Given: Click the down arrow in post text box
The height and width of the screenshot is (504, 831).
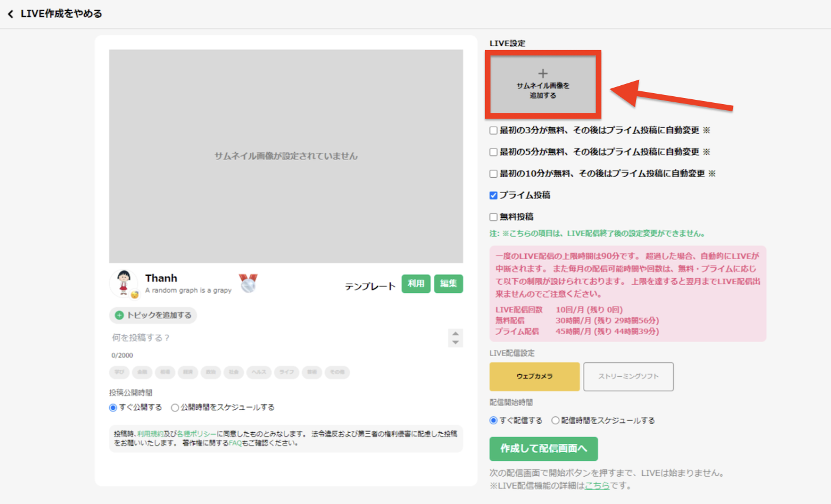Looking at the screenshot, I should click(455, 343).
